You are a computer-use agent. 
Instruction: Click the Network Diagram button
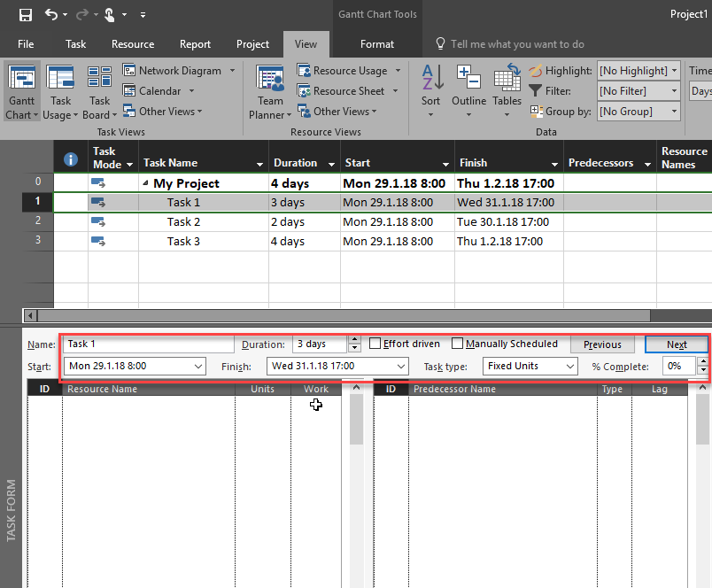click(178, 71)
